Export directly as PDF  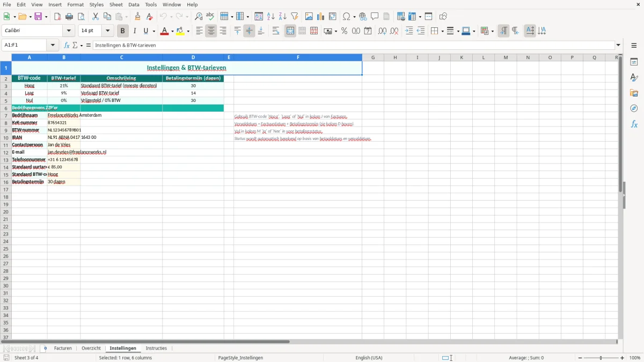57,17
